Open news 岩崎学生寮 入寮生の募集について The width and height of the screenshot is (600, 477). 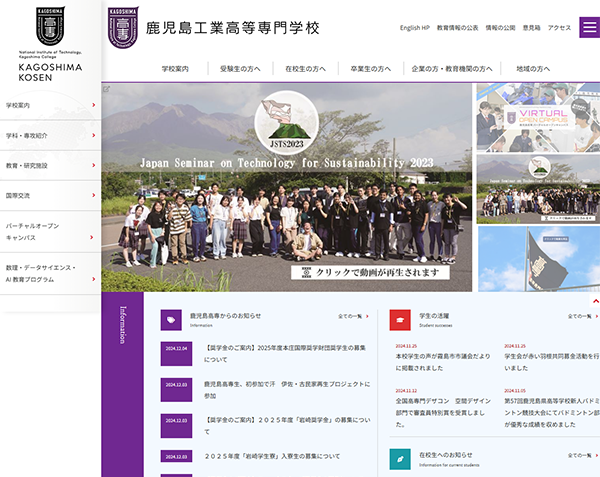272,456
